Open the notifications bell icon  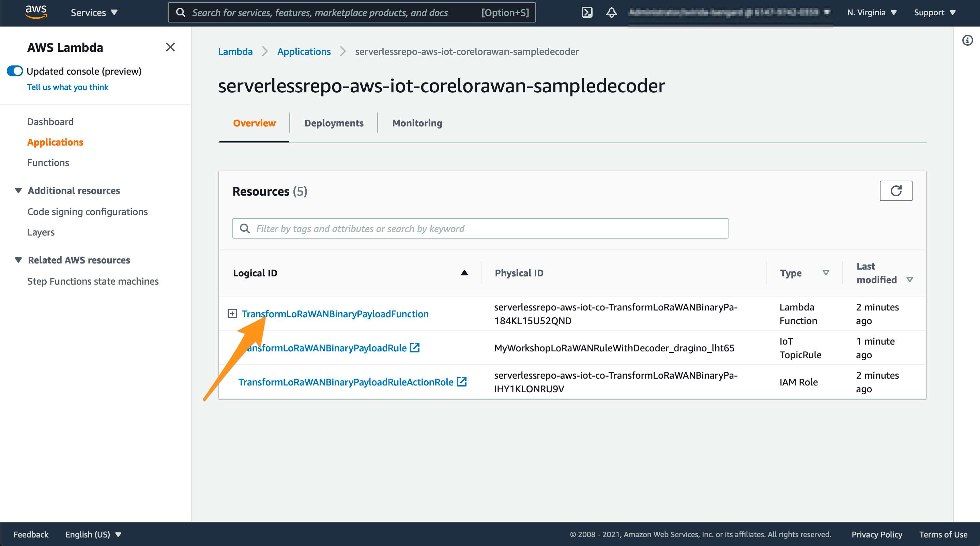point(611,13)
